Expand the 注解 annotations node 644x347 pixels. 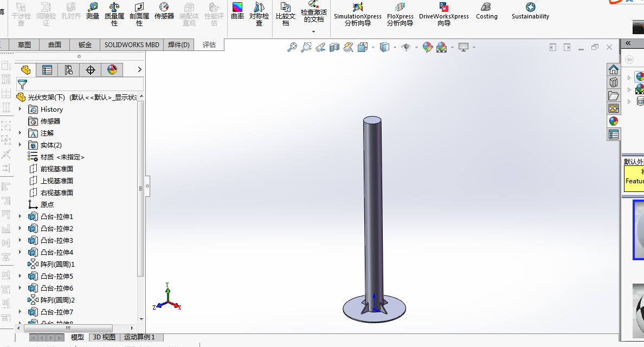[20, 133]
